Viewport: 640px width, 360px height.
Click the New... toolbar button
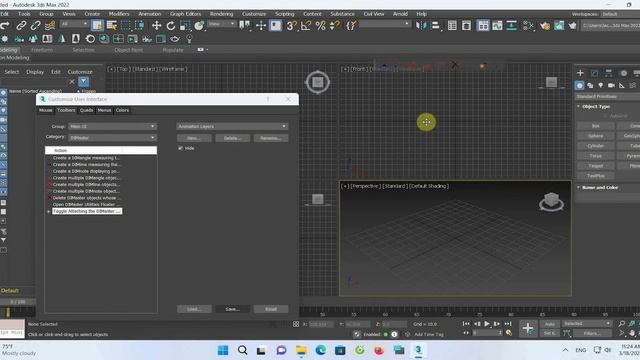point(194,138)
